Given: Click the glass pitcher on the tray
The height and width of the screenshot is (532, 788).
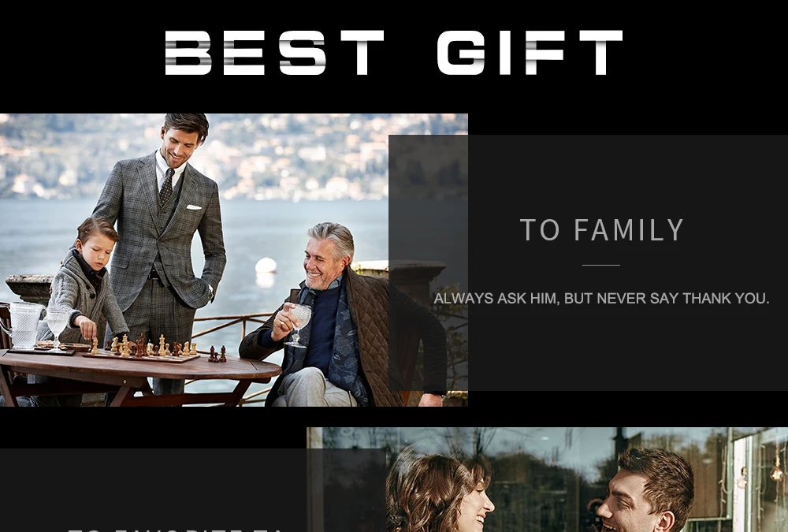Looking at the screenshot, I should pos(21,326).
